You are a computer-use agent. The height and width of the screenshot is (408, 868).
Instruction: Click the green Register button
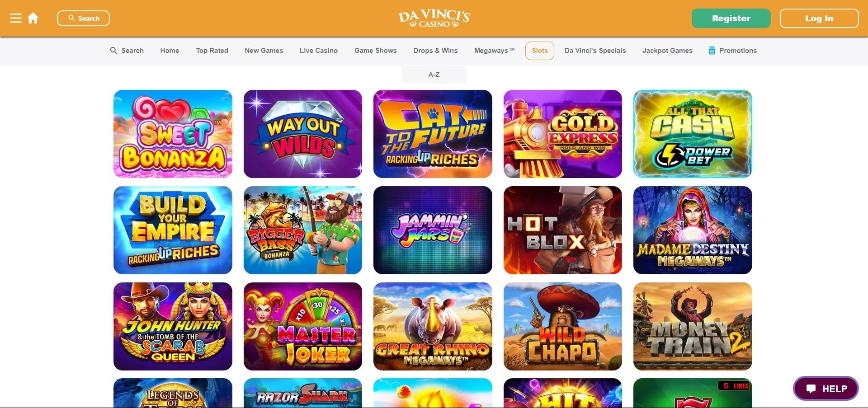(x=731, y=19)
